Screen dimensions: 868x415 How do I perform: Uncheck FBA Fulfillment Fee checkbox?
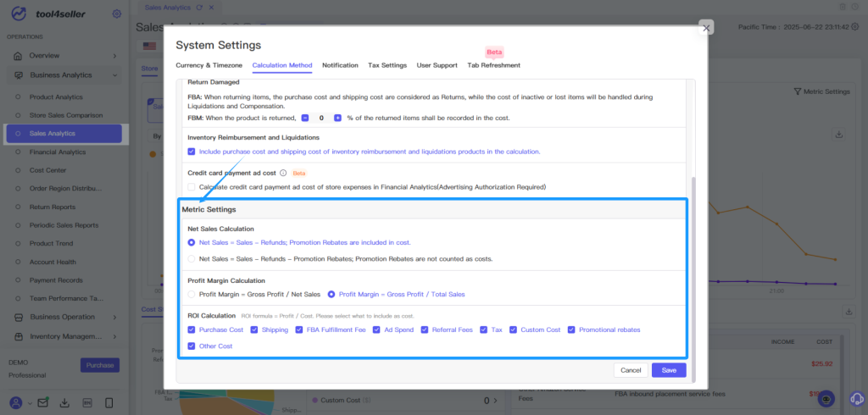[299, 329]
